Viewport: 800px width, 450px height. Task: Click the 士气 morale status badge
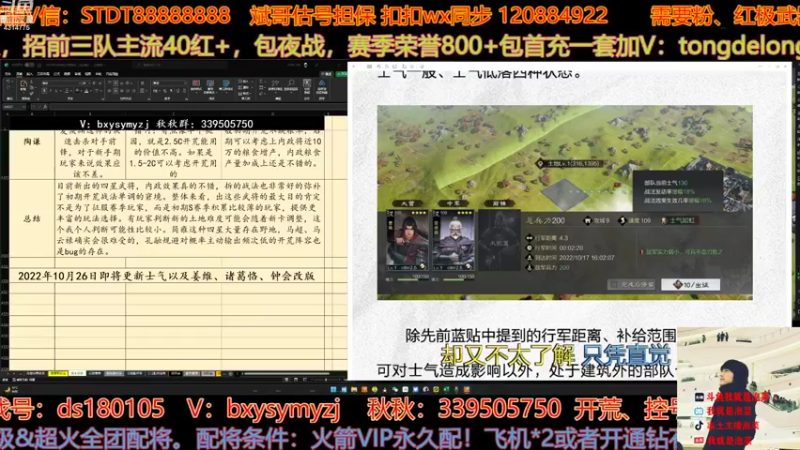point(680,220)
